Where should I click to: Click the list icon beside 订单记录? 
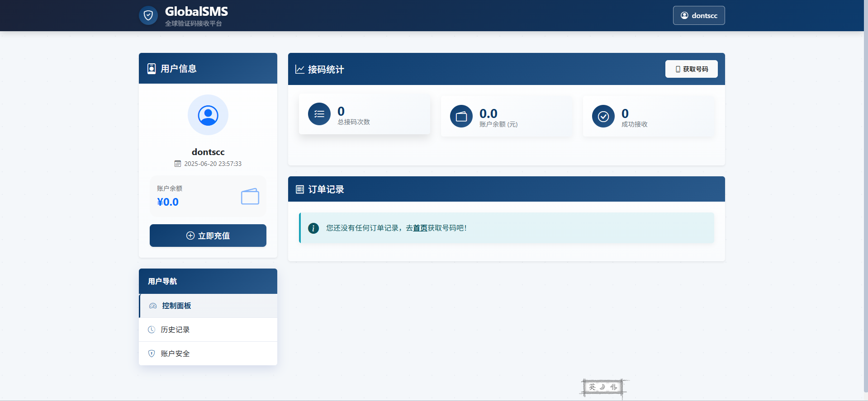pos(299,189)
